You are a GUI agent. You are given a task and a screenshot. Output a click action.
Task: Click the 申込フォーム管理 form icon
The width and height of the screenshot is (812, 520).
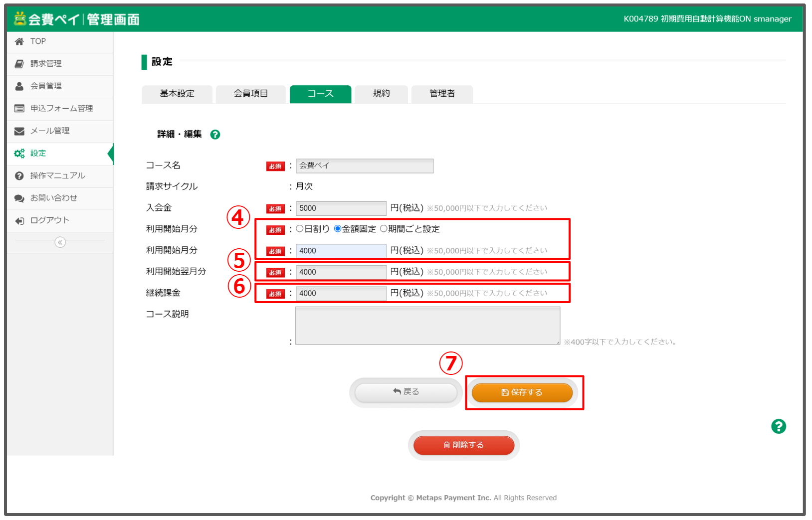(19, 109)
